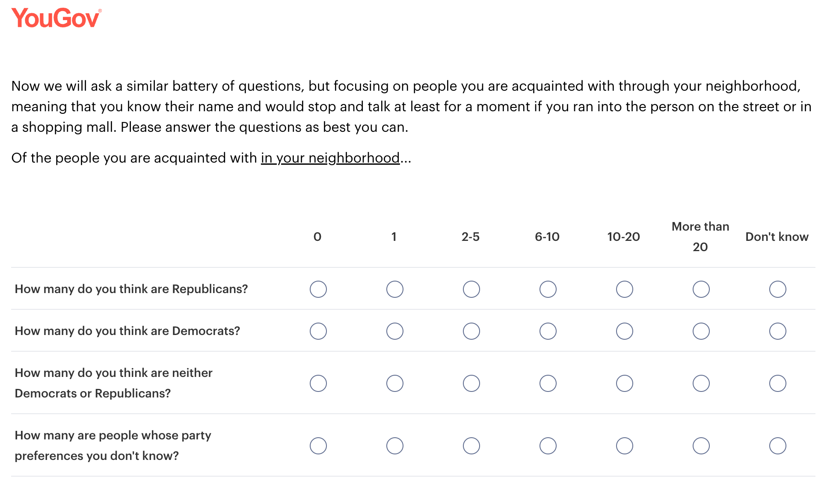Choose More than 20 for Democrats
The width and height of the screenshot is (836, 504).
coord(701,331)
